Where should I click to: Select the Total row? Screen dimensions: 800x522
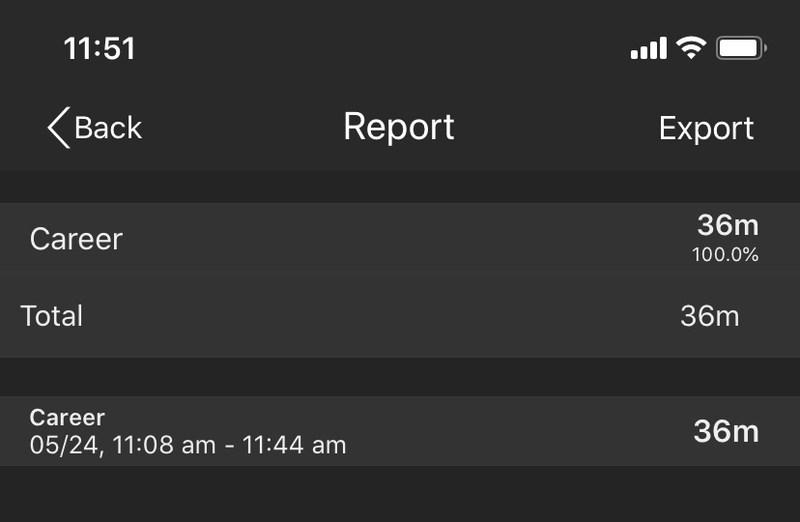pyautogui.click(x=400, y=315)
